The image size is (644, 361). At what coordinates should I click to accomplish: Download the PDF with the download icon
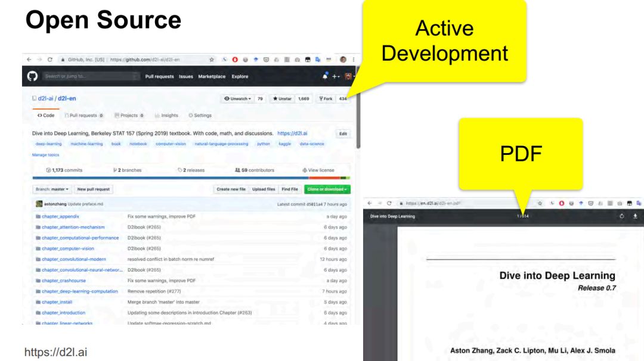pos(635,216)
